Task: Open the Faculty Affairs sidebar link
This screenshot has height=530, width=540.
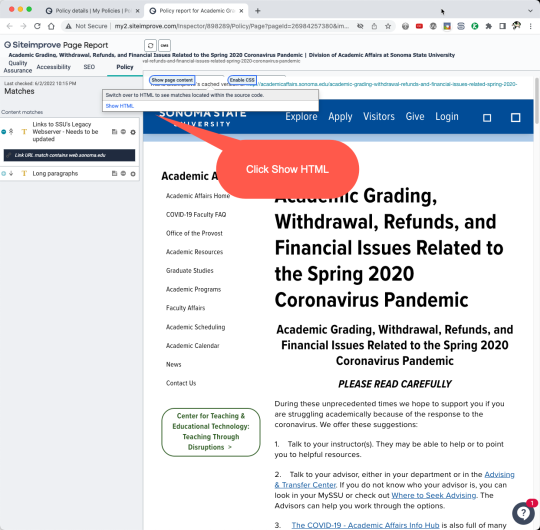Action: point(186,308)
